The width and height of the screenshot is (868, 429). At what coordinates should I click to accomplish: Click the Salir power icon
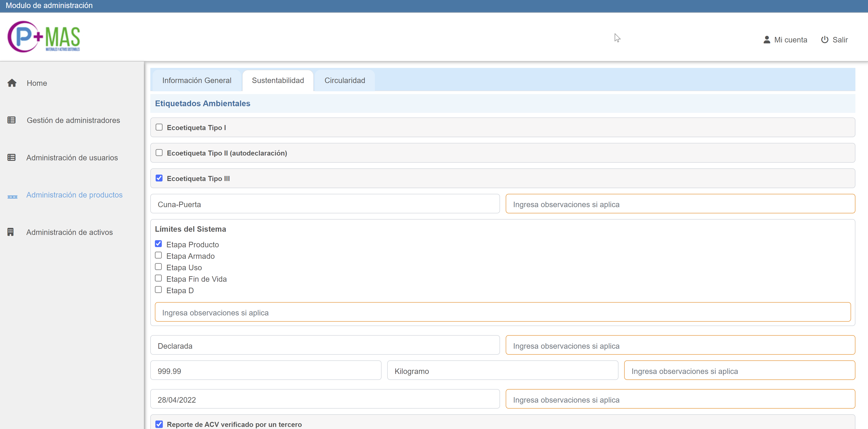tap(824, 40)
